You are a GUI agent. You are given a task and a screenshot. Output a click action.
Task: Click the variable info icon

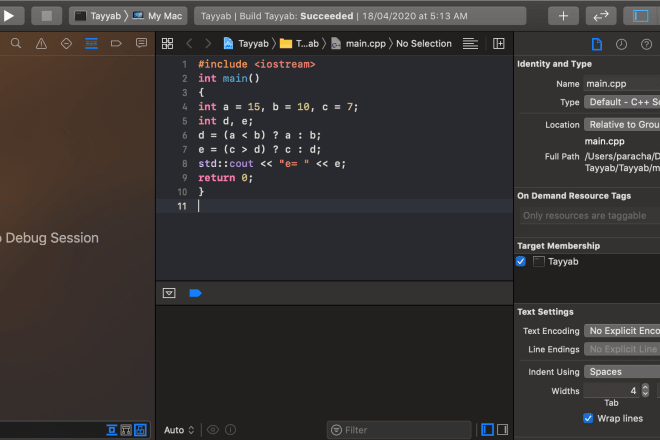231,430
